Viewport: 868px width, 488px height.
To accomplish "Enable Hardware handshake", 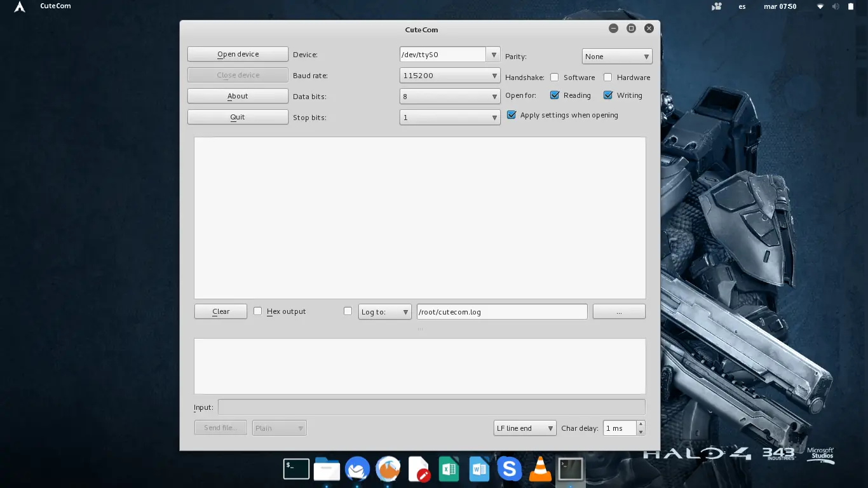I will pyautogui.click(x=607, y=78).
